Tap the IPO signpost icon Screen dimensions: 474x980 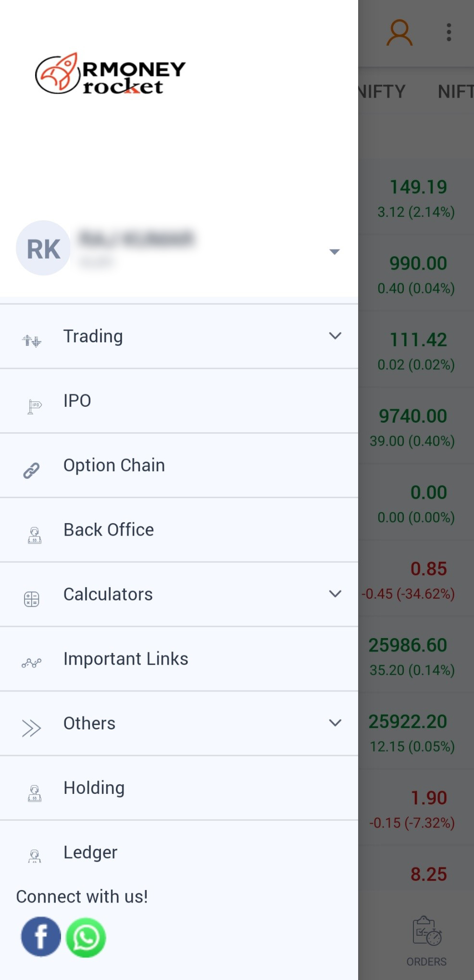pos(34,406)
